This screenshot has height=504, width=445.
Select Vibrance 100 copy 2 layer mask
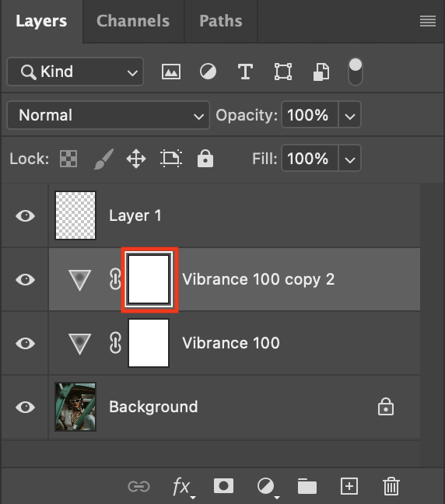point(149,279)
